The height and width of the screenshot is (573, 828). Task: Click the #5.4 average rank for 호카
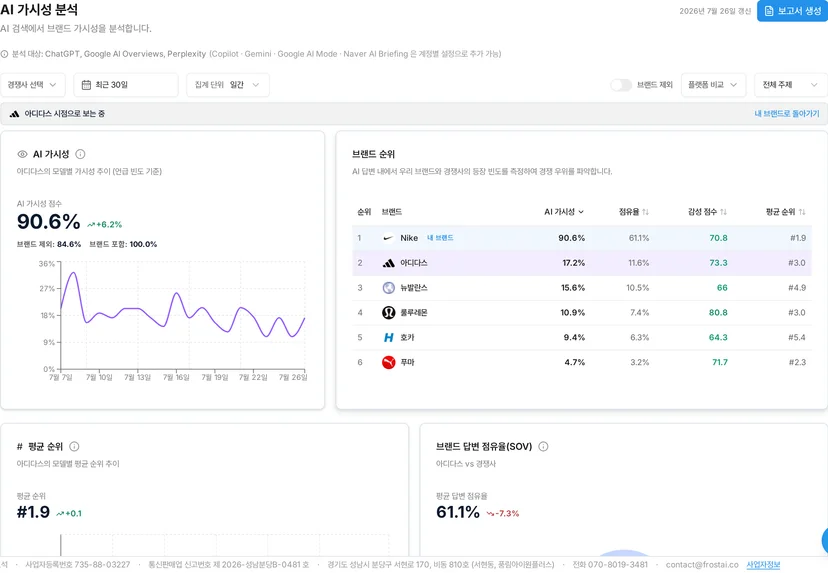[x=797, y=337]
